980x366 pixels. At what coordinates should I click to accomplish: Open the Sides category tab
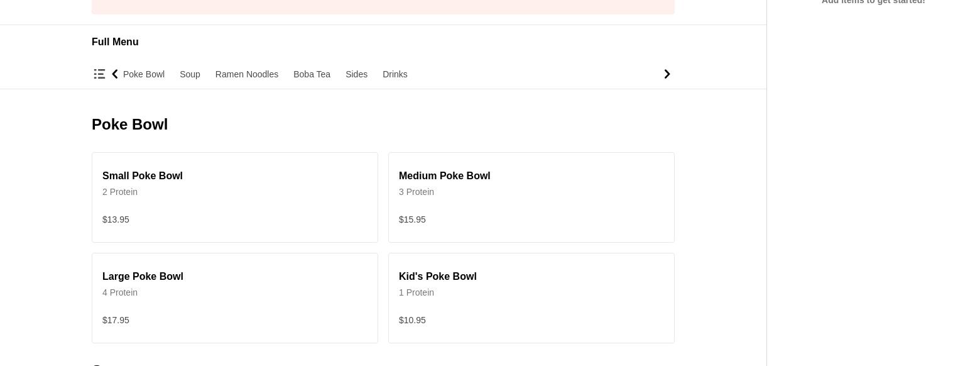(x=356, y=74)
